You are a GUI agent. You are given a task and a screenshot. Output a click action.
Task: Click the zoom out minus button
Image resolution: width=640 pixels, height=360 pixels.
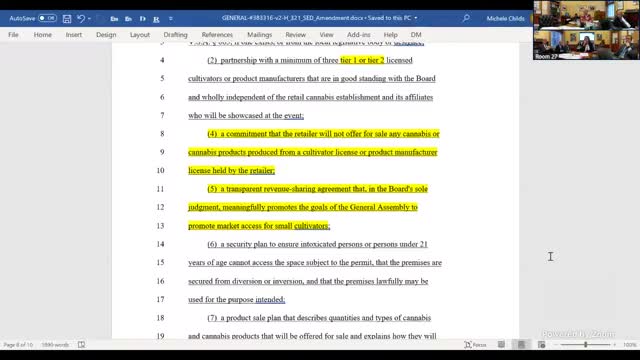coord(556,345)
